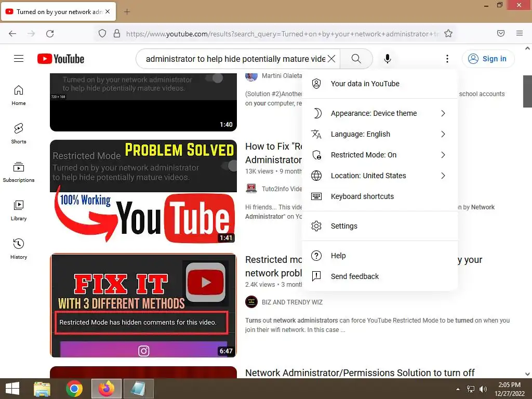Viewport: 532px width, 399px height.
Task: Click Firefox back arrow
Action: tap(12, 34)
